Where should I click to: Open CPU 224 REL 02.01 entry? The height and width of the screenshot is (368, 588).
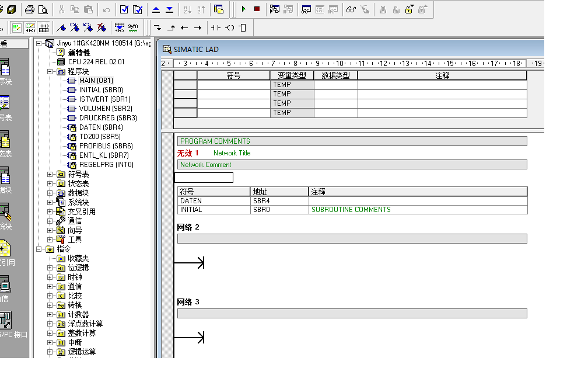point(96,62)
